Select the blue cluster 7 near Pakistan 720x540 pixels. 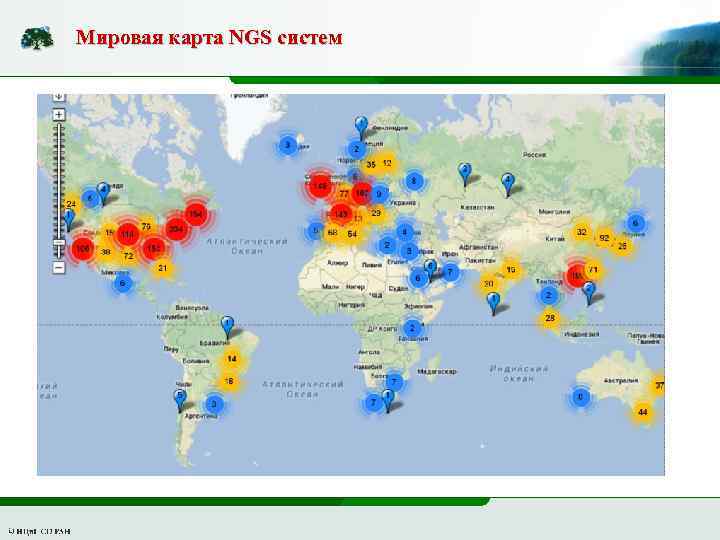click(450, 272)
